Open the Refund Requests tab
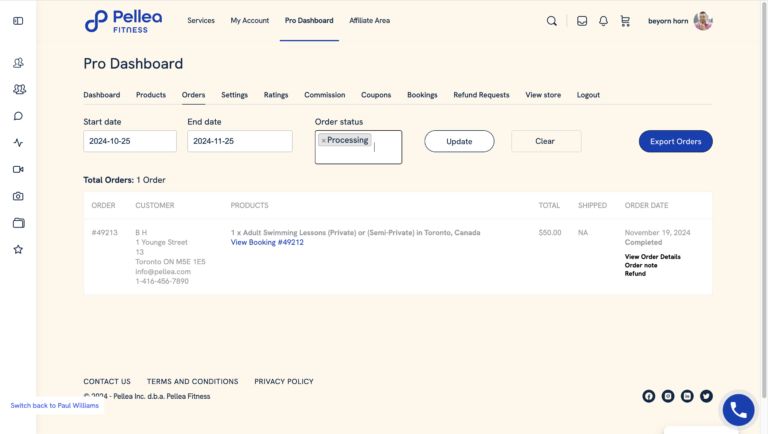Image resolution: width=768 pixels, height=434 pixels. (481, 95)
